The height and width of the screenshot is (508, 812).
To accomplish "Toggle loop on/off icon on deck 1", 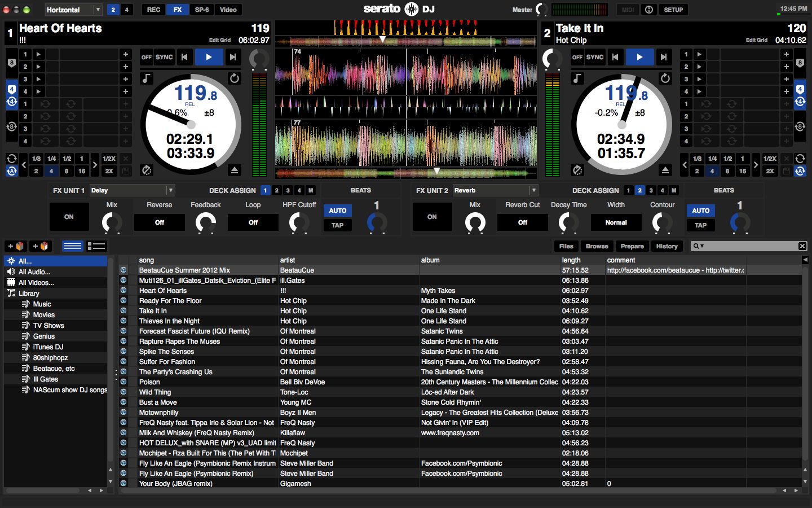I will tap(11, 159).
